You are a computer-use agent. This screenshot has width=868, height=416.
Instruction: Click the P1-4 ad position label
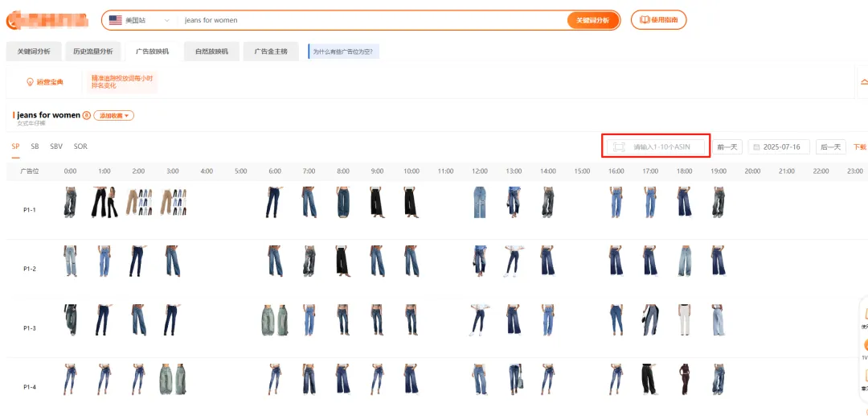pyautogui.click(x=30, y=387)
